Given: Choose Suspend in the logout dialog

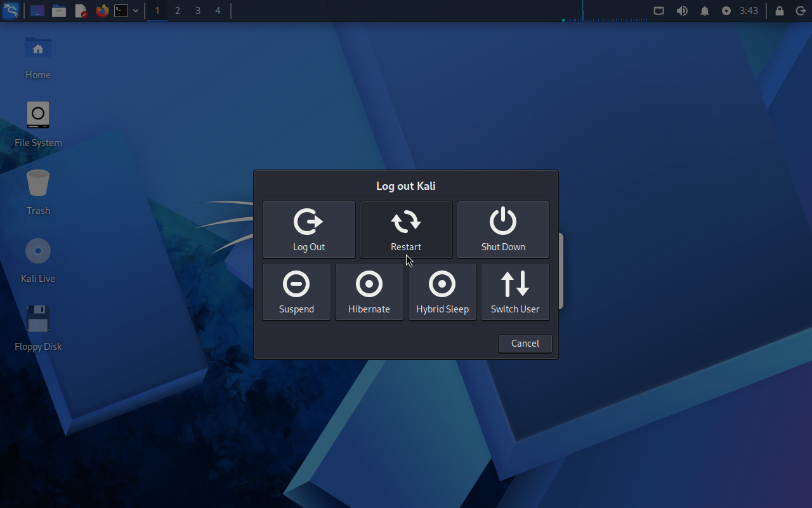Looking at the screenshot, I should pos(296,291).
